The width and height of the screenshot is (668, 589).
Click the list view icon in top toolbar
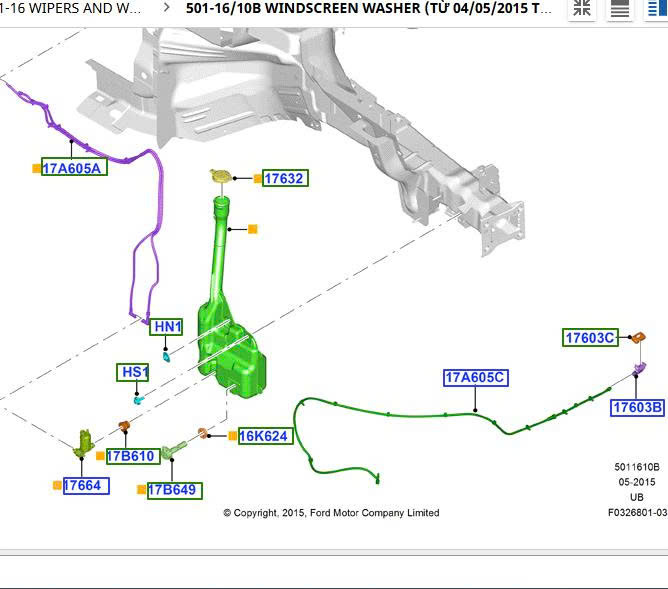620,10
